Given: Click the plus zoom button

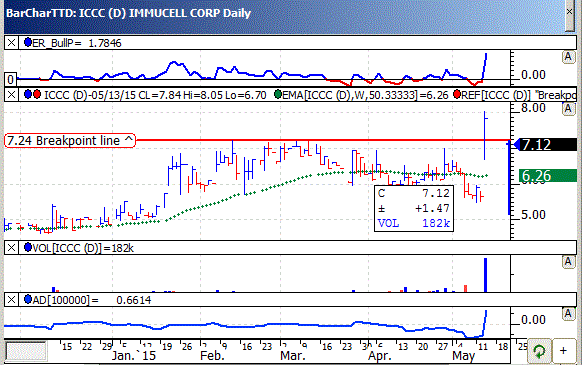Looking at the screenshot, I should 563,351.
